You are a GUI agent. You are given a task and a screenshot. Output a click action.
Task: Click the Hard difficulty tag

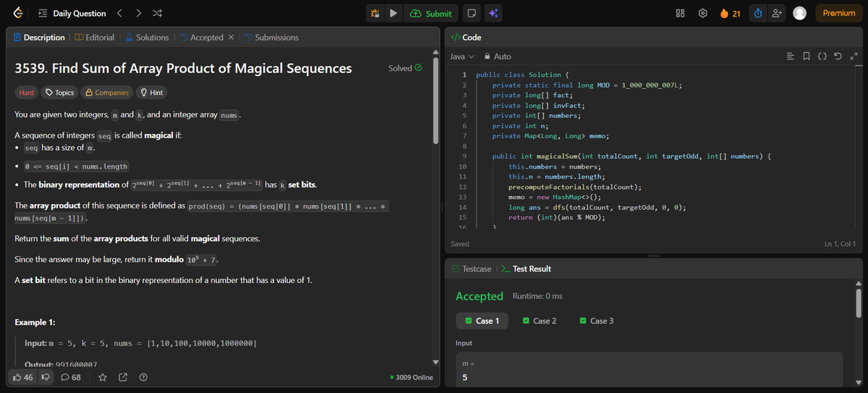26,93
